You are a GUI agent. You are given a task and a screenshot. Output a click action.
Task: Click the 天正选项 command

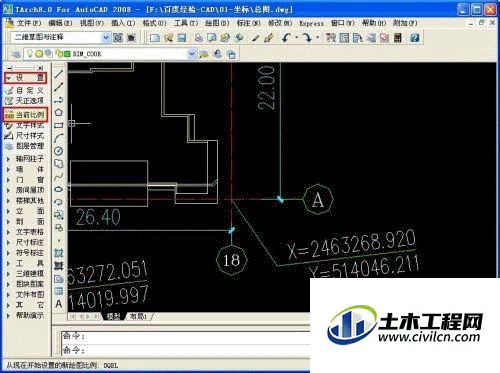[x=25, y=100]
